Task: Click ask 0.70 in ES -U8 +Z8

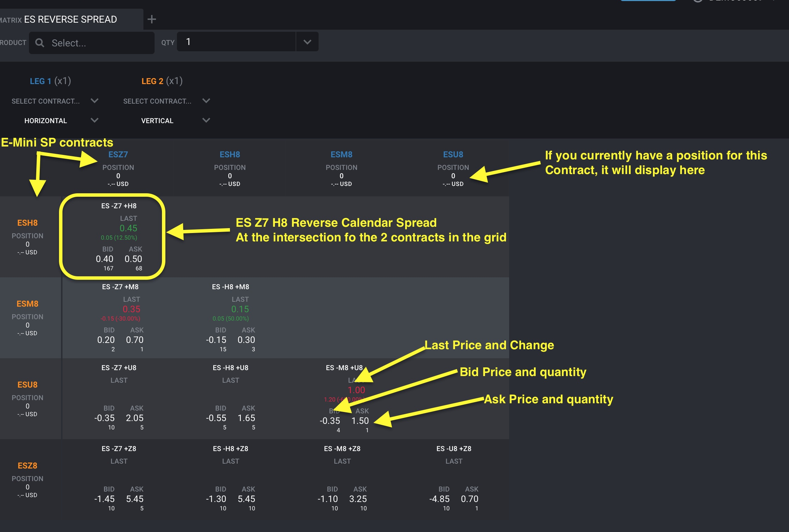Action: tap(470, 499)
